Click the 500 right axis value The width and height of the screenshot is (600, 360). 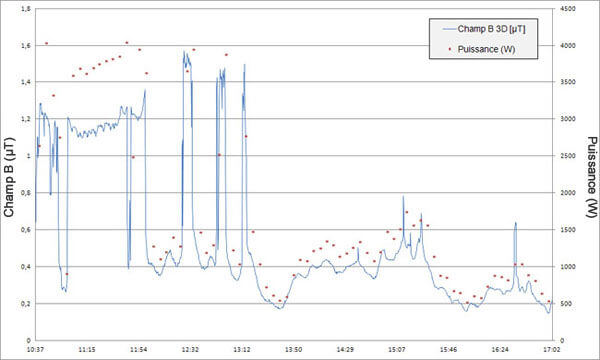tap(566, 303)
